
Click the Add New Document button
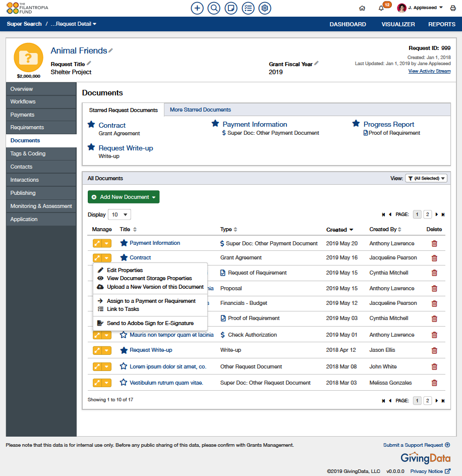[124, 197]
